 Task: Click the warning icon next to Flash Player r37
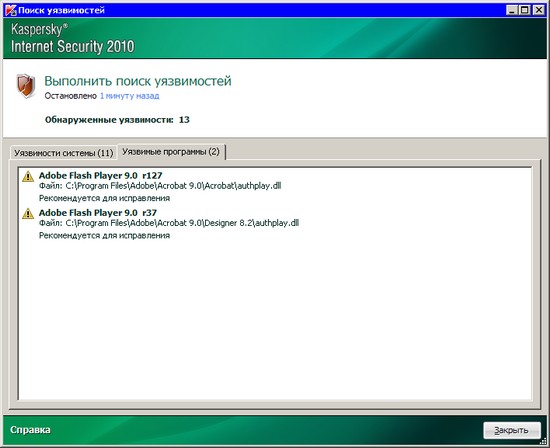pos(28,213)
